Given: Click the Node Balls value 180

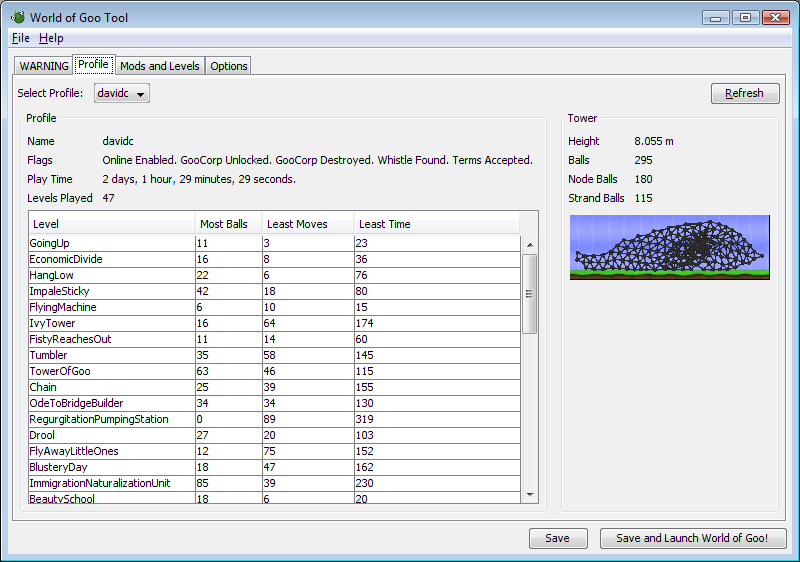Looking at the screenshot, I should point(643,179).
